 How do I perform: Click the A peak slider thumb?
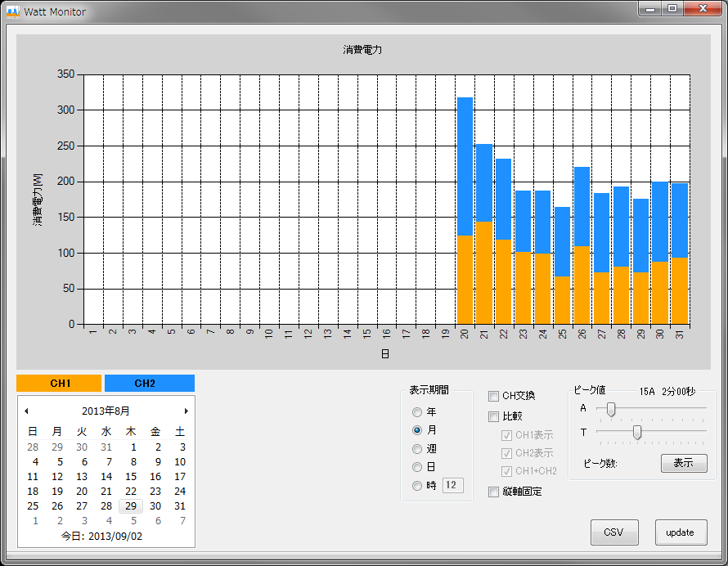point(611,410)
